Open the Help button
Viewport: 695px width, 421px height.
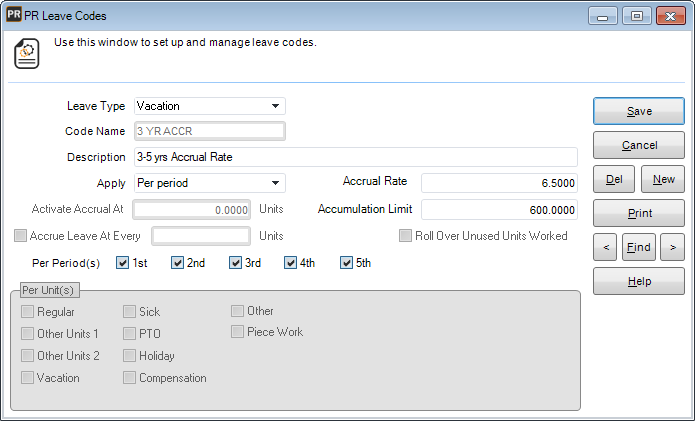point(639,281)
